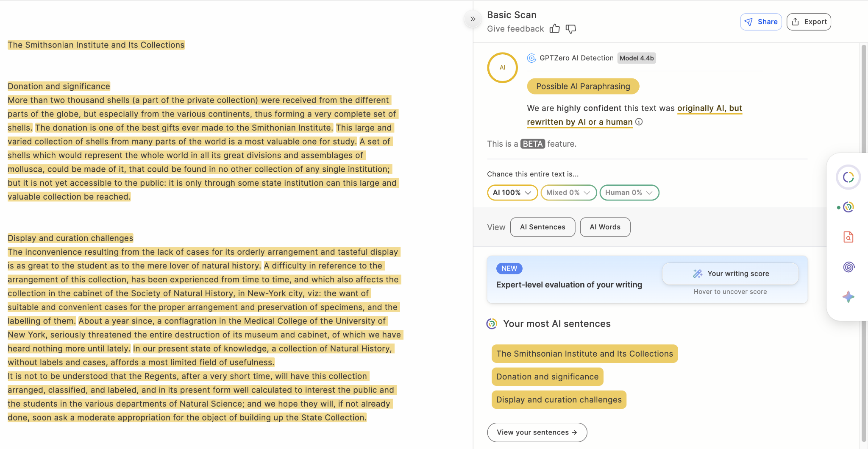
Task: Open the red document search icon in the sidebar
Action: pos(848,237)
